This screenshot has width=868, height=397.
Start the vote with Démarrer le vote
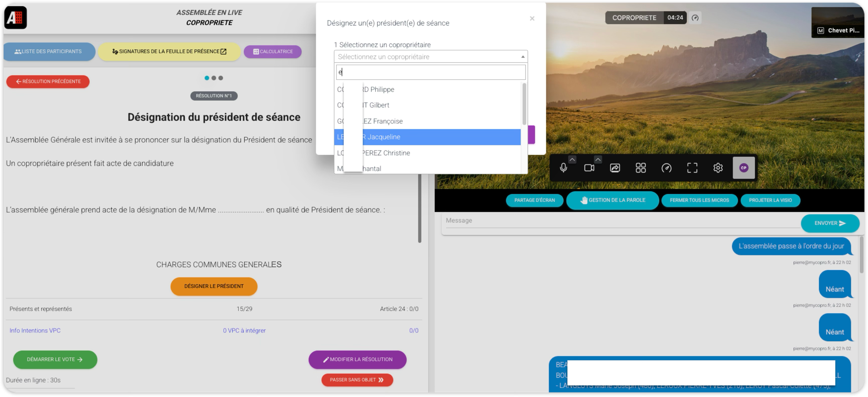[55, 360]
